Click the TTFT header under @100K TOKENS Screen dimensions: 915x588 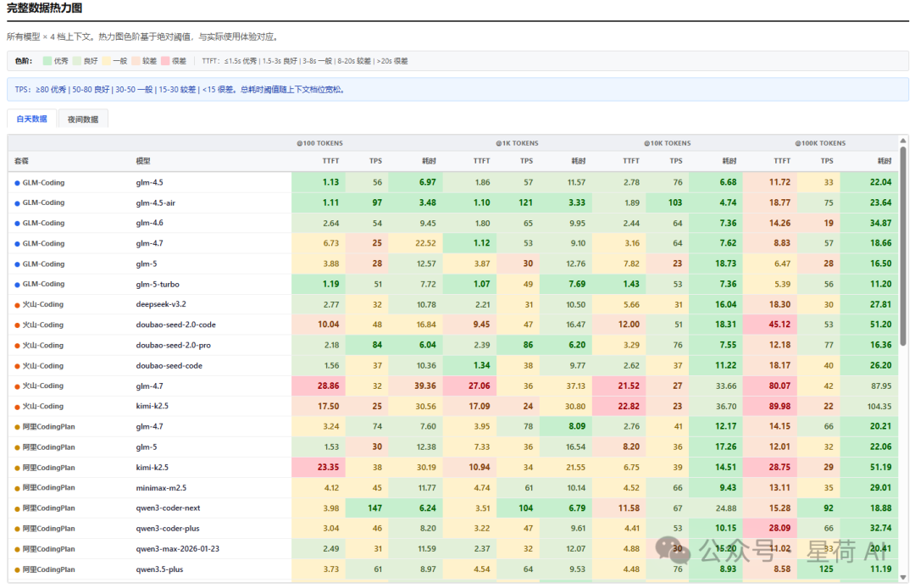pos(782,161)
